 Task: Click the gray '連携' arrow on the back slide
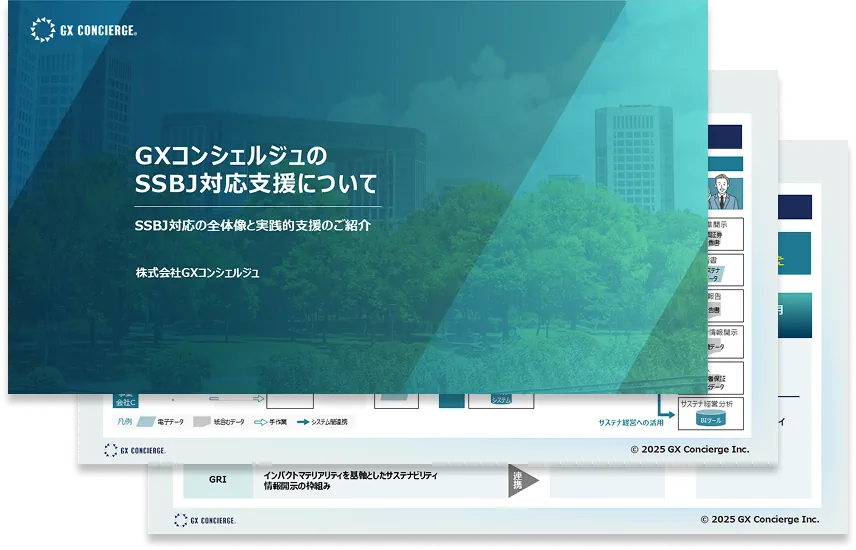click(x=522, y=481)
